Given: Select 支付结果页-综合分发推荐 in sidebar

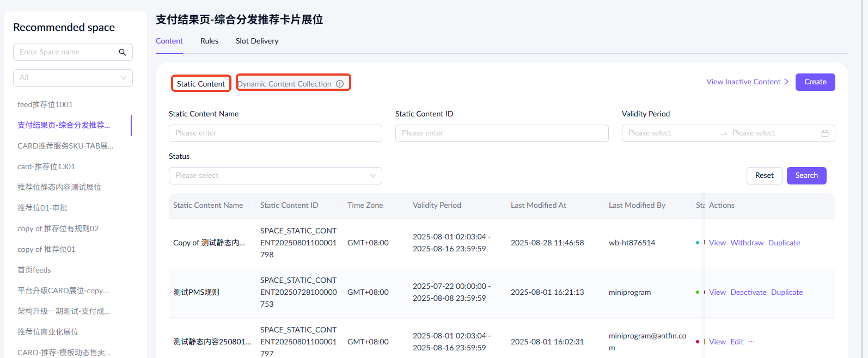Looking at the screenshot, I should click(x=64, y=125).
